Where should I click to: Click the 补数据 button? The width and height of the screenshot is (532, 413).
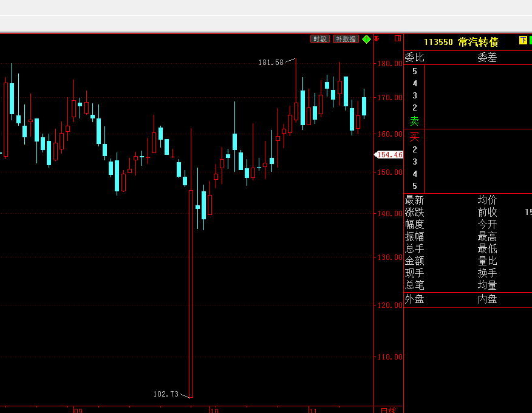[x=346, y=39]
